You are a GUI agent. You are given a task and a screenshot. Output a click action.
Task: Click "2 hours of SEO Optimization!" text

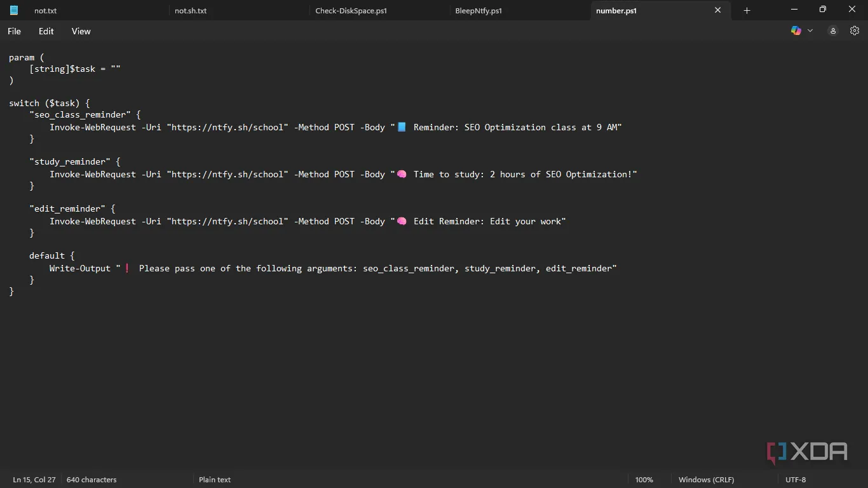(x=561, y=174)
